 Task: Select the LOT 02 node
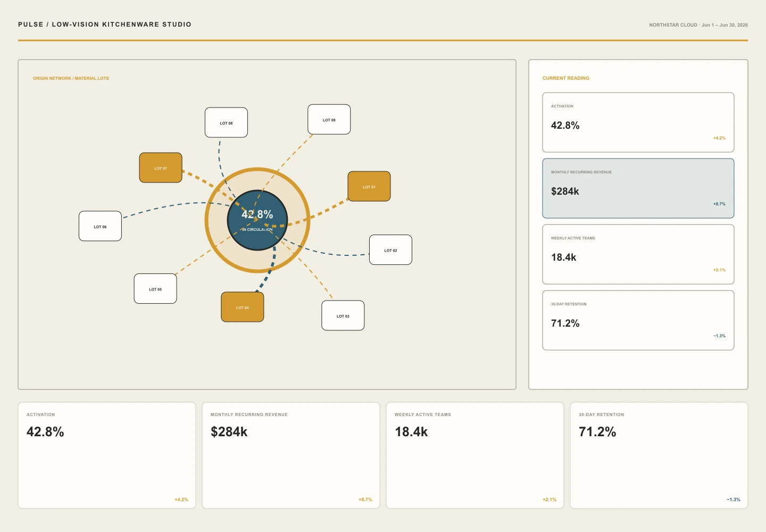(x=390, y=250)
